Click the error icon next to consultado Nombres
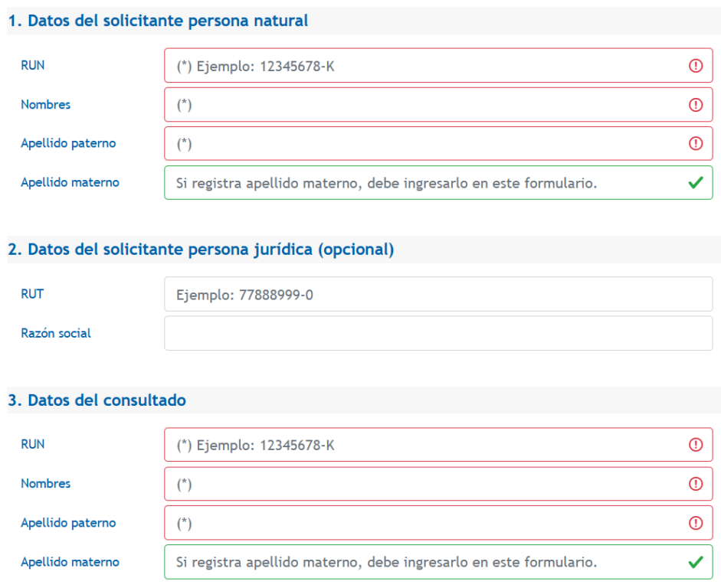Image resolution: width=721 pixels, height=588 pixels. pyautogui.click(x=696, y=483)
